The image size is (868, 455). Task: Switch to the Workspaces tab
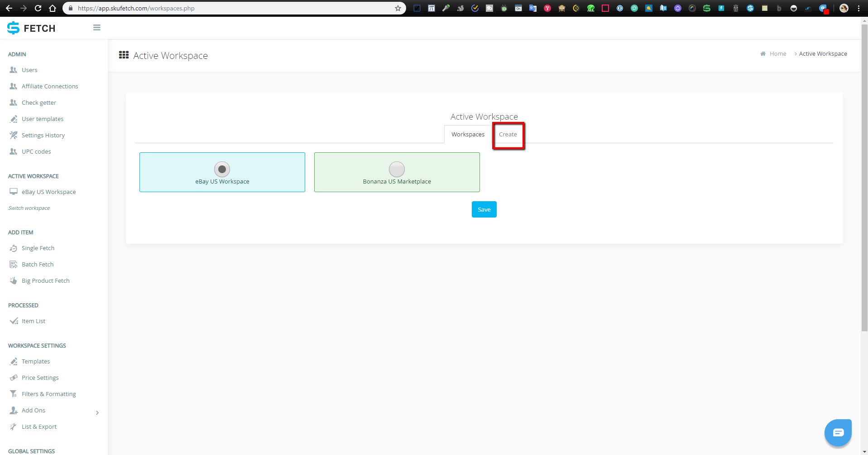[468, 134]
